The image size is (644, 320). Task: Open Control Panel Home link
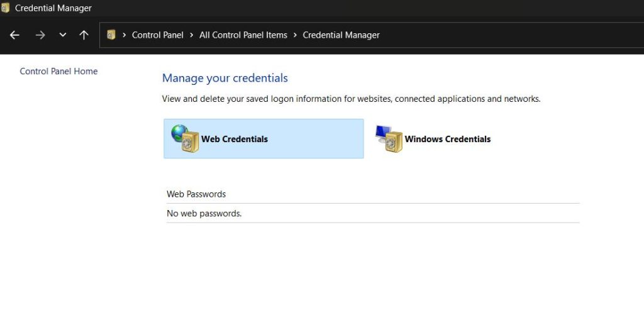tap(58, 72)
